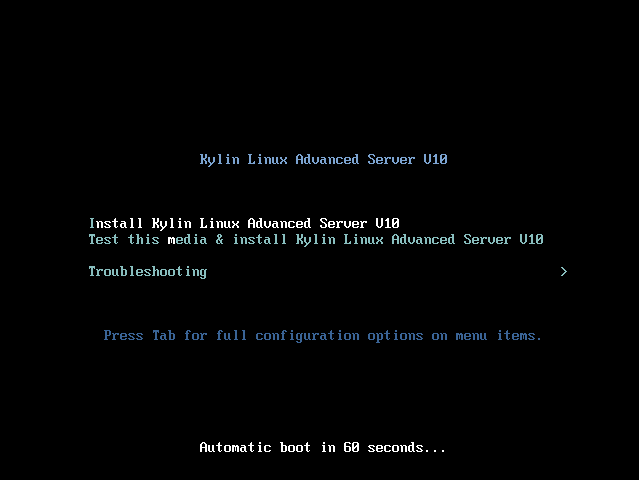
Task: Click the word Kylin in the blue title
Action: point(220,160)
